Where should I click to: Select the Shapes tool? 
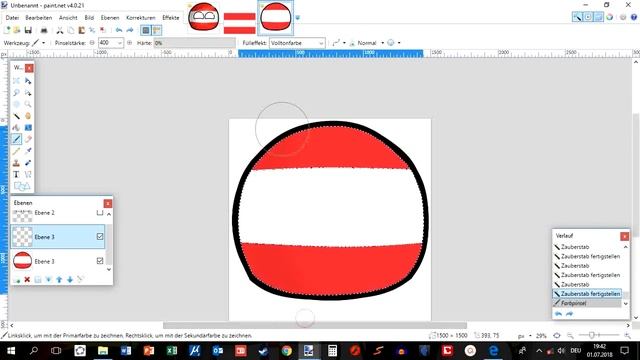pos(22,186)
